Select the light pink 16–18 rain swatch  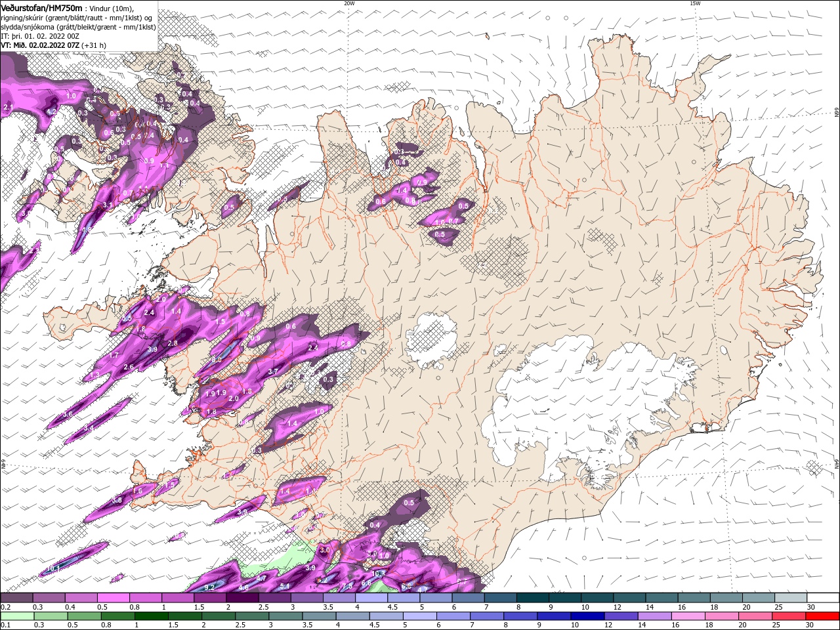click(x=689, y=616)
